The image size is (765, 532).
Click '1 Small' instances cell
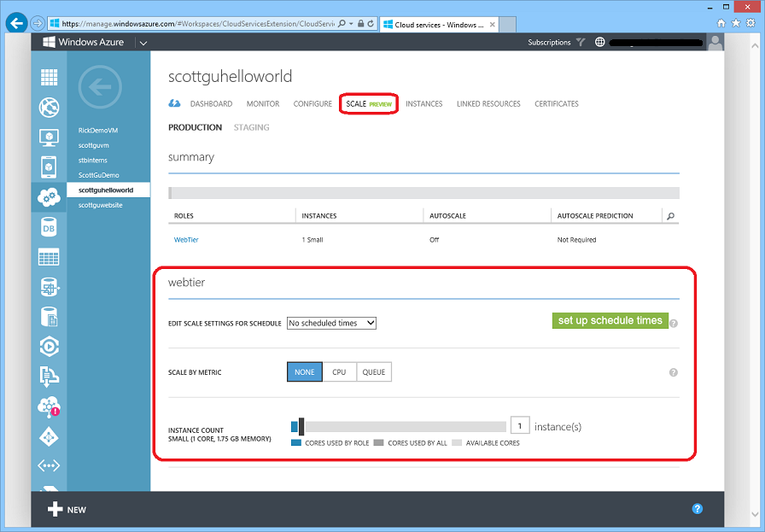312,240
